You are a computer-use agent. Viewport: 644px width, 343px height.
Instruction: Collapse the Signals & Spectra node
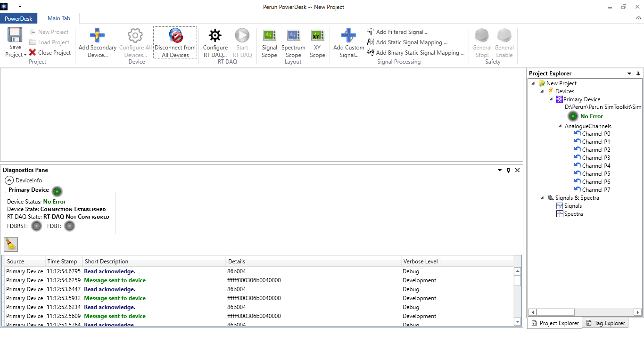pyautogui.click(x=543, y=198)
